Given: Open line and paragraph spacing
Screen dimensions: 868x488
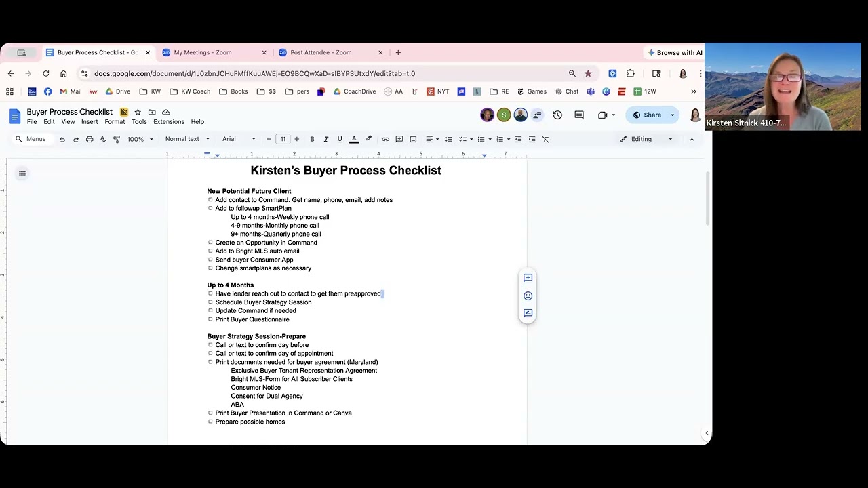Looking at the screenshot, I should tap(448, 139).
